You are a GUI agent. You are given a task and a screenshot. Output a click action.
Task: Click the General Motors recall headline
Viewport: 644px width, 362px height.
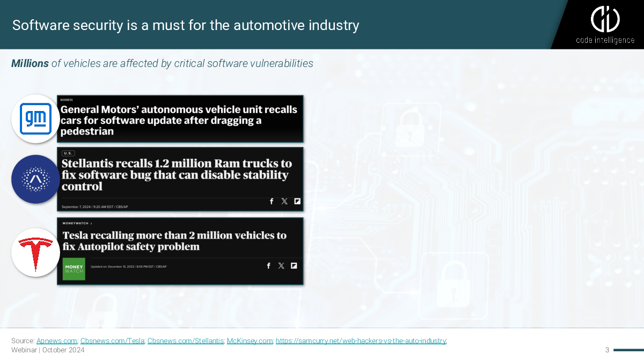click(179, 120)
